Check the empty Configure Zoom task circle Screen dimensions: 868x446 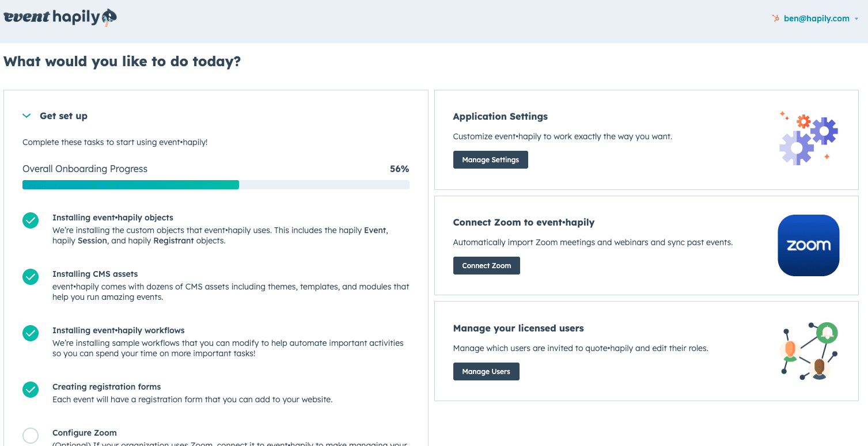[x=31, y=436]
